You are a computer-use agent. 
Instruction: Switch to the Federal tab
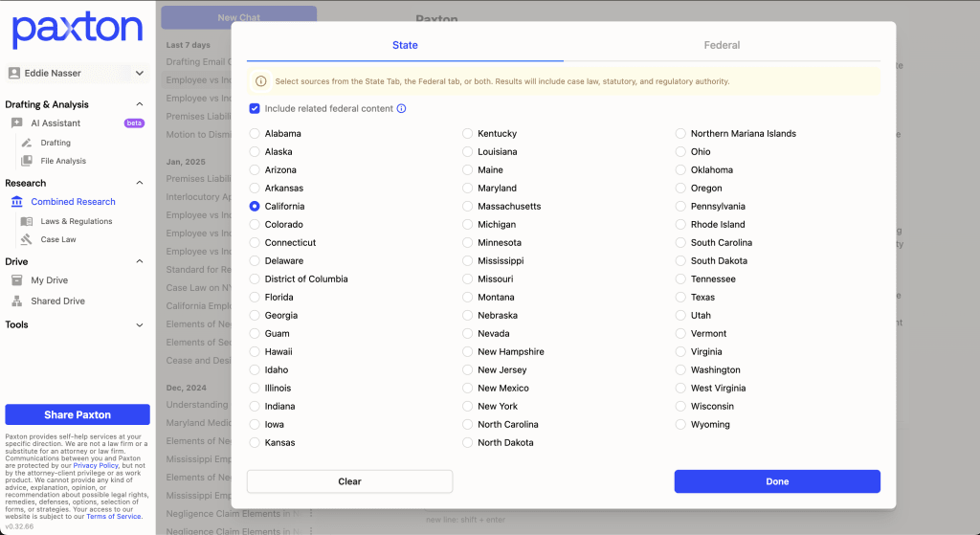click(722, 45)
